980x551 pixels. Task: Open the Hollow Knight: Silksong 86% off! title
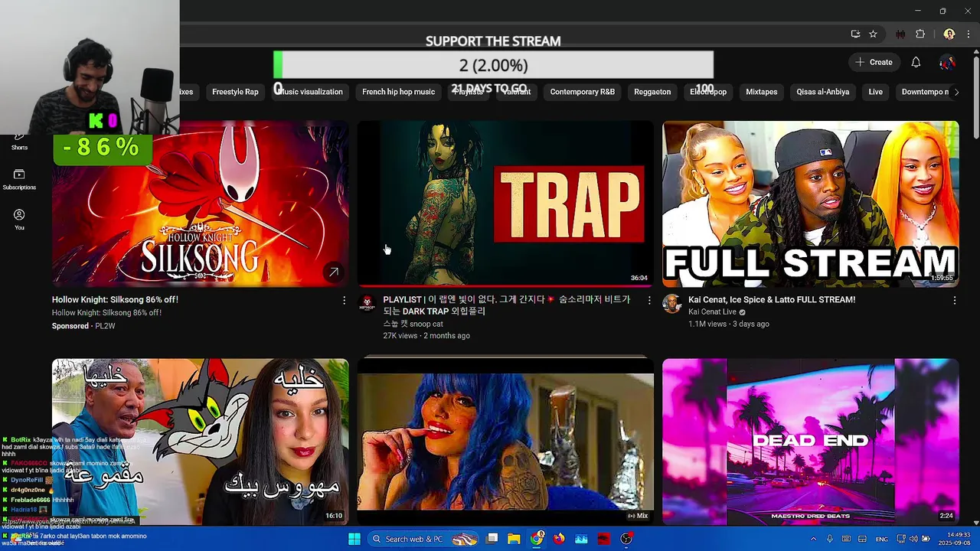coord(115,300)
